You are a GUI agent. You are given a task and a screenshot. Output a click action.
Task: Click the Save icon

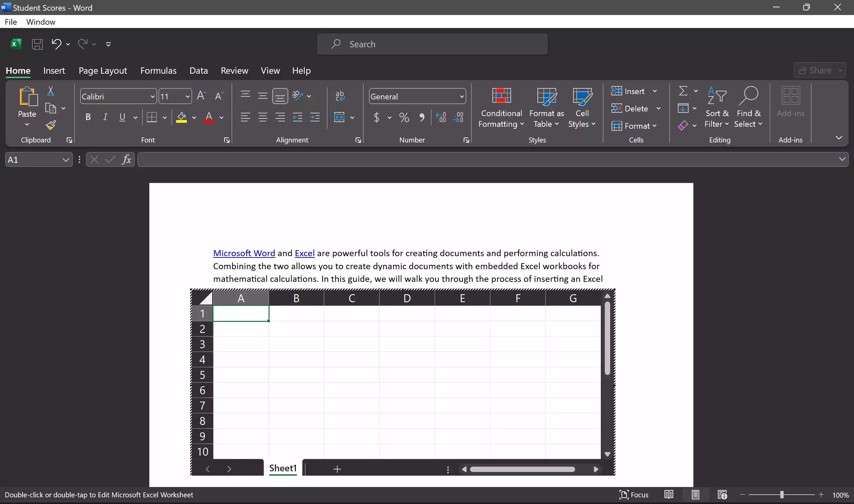pos(37,44)
